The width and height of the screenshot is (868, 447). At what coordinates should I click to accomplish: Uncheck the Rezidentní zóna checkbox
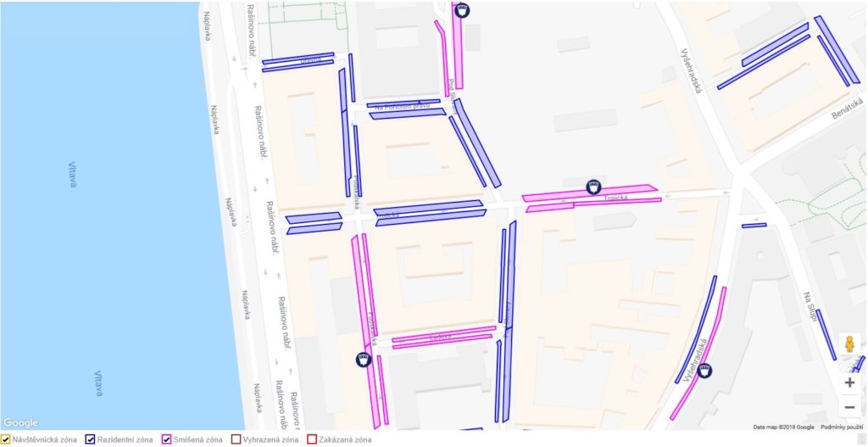coord(90,440)
